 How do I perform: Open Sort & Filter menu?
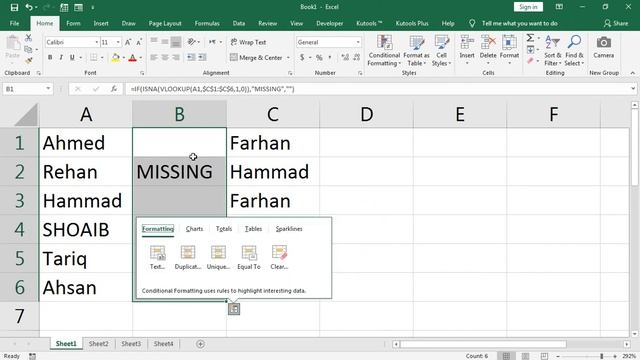click(553, 51)
